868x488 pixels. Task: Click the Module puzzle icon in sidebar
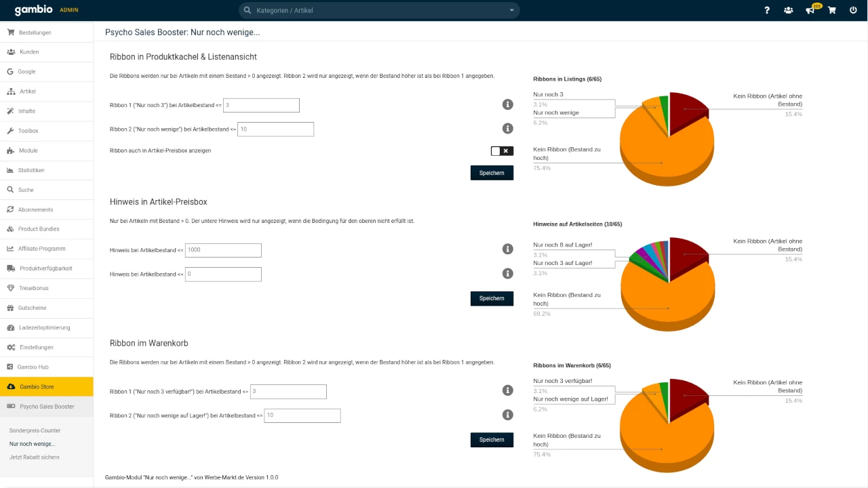pyautogui.click(x=11, y=150)
